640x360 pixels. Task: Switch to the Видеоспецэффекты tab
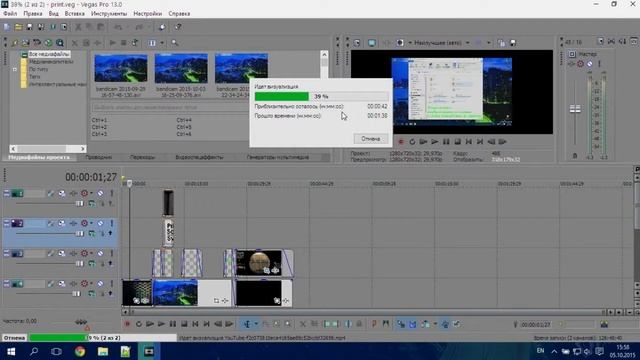199,157
